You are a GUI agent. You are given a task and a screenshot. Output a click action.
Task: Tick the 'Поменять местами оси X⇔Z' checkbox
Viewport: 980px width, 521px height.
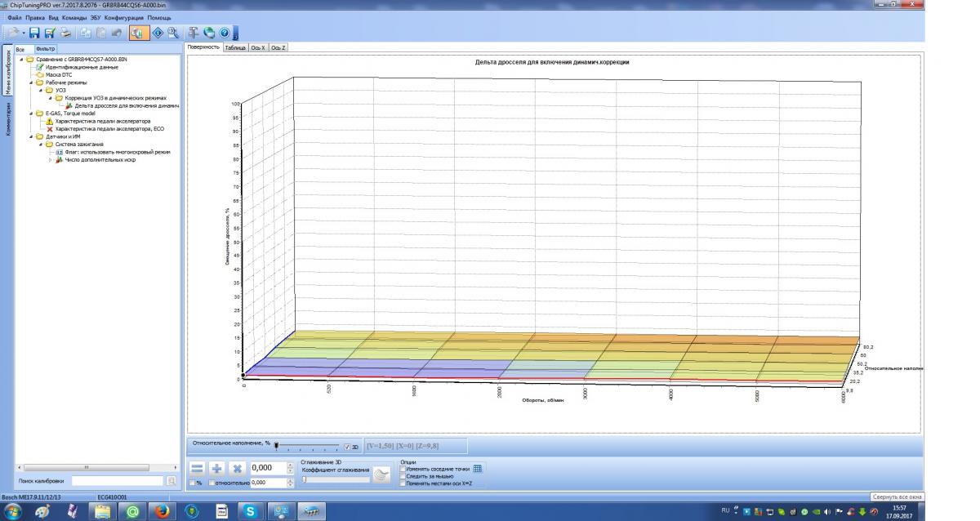[x=402, y=483]
